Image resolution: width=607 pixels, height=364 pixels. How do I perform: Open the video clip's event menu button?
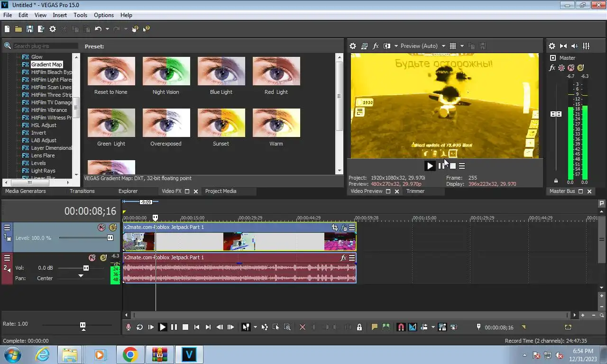[x=352, y=227]
